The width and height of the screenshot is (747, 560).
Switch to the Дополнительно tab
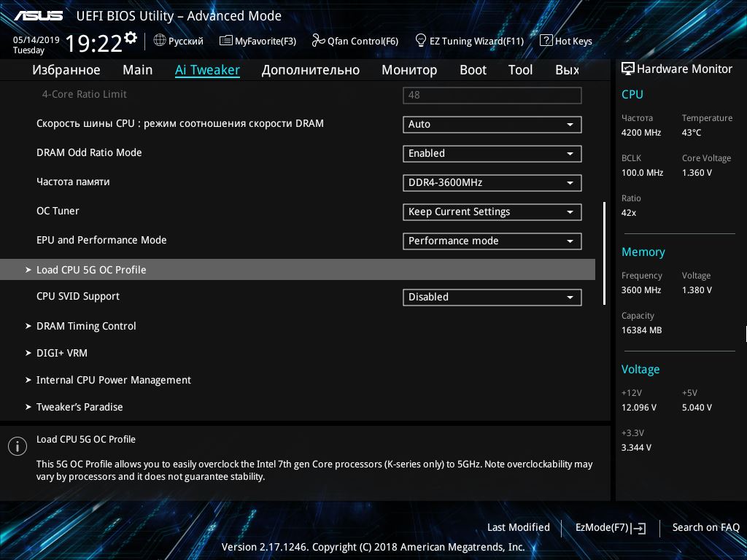click(x=311, y=70)
